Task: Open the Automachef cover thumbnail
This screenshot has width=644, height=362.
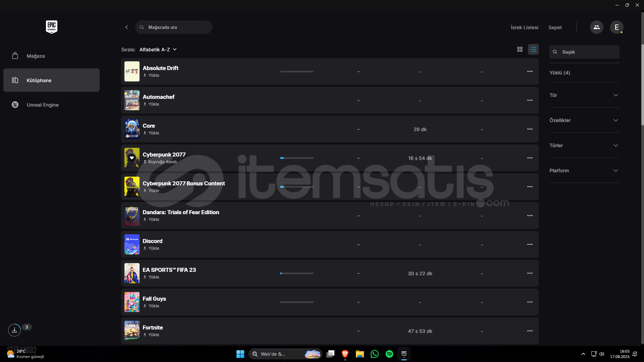Action: pos(132,100)
